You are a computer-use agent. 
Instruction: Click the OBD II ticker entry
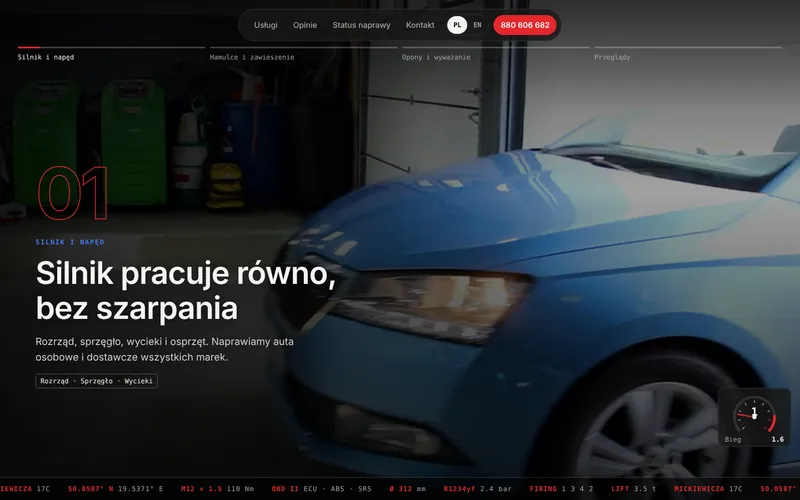[x=321, y=489]
